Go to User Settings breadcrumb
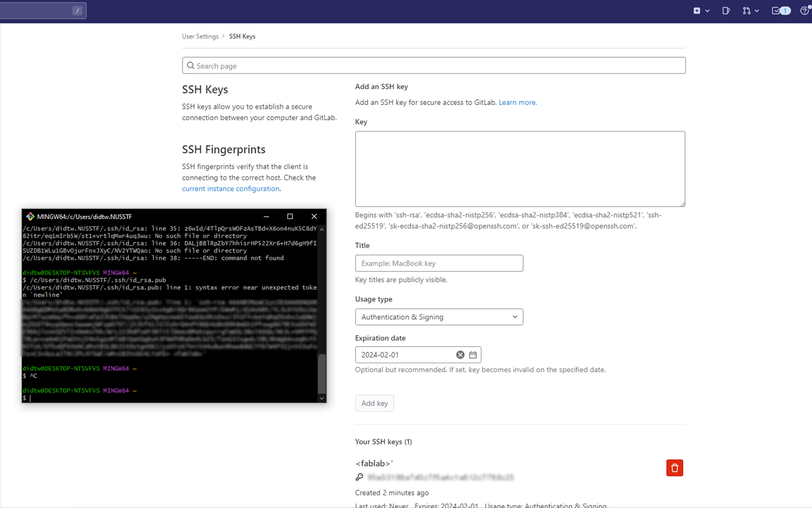 coord(200,36)
